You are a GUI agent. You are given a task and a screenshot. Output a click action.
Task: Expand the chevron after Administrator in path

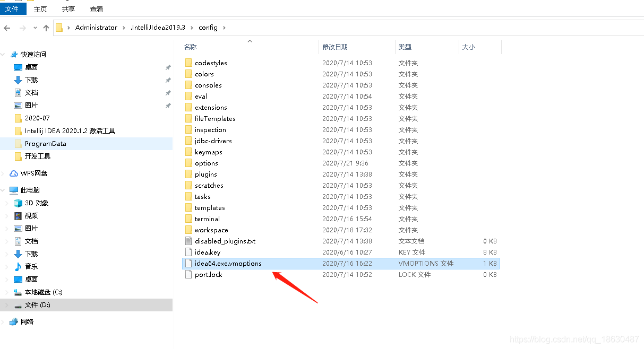tap(124, 28)
